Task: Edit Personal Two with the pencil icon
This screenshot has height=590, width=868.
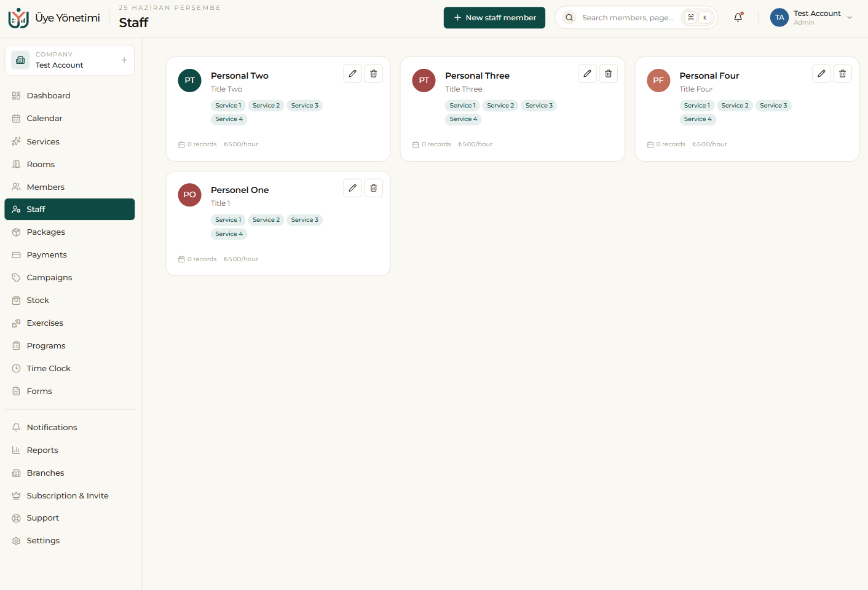Action: click(352, 74)
